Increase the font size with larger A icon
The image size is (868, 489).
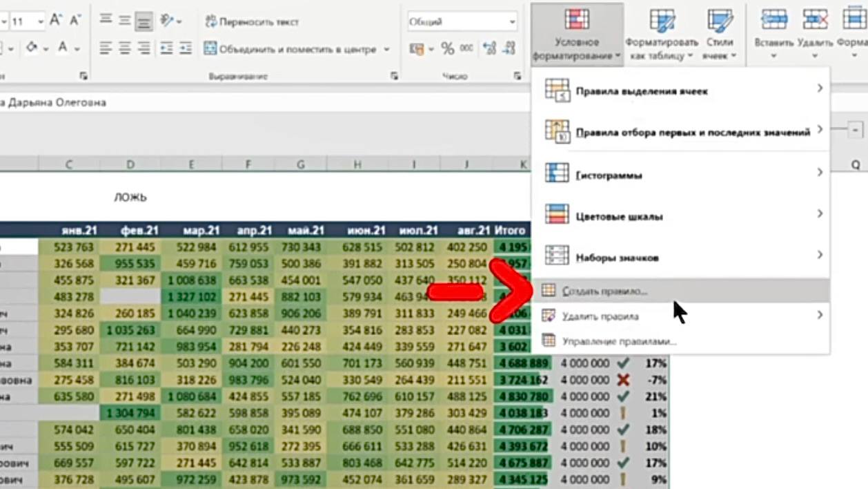tap(56, 21)
